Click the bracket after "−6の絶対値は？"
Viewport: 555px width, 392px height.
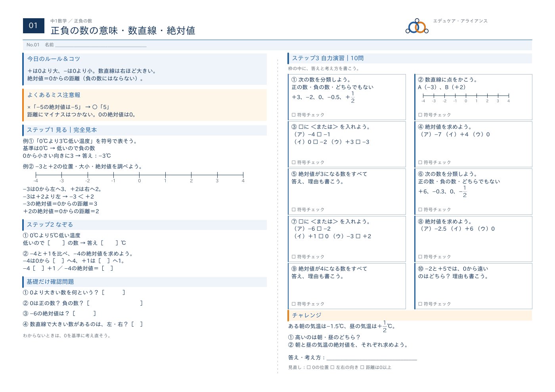pos(84,314)
